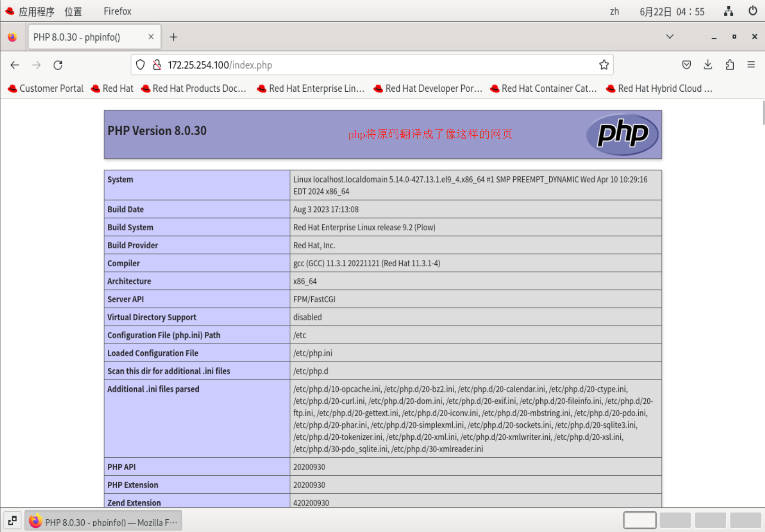Click the back navigation arrow
The image size is (765, 532).
(15, 65)
